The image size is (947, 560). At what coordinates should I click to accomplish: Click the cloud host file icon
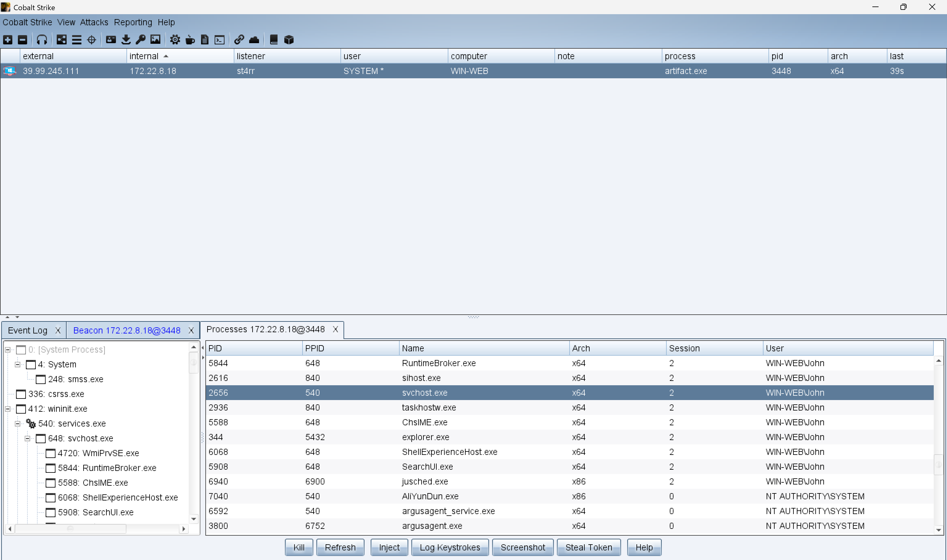click(x=254, y=40)
